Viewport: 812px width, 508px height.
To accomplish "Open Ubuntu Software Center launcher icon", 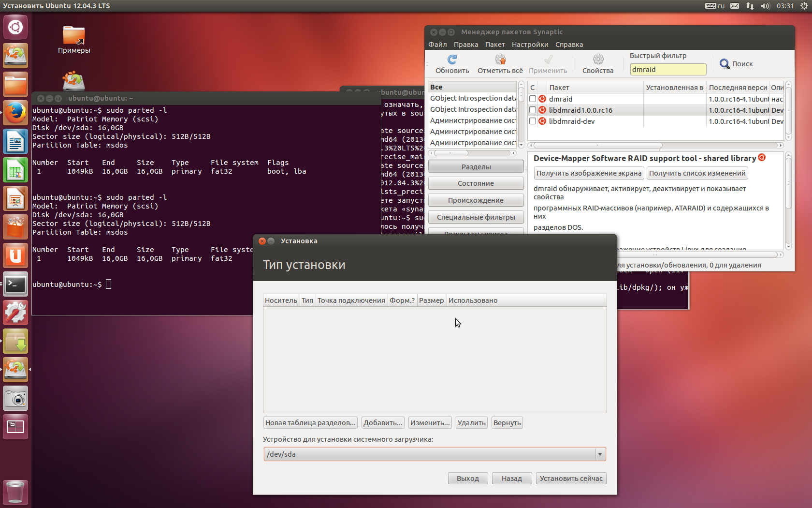I will pyautogui.click(x=15, y=227).
